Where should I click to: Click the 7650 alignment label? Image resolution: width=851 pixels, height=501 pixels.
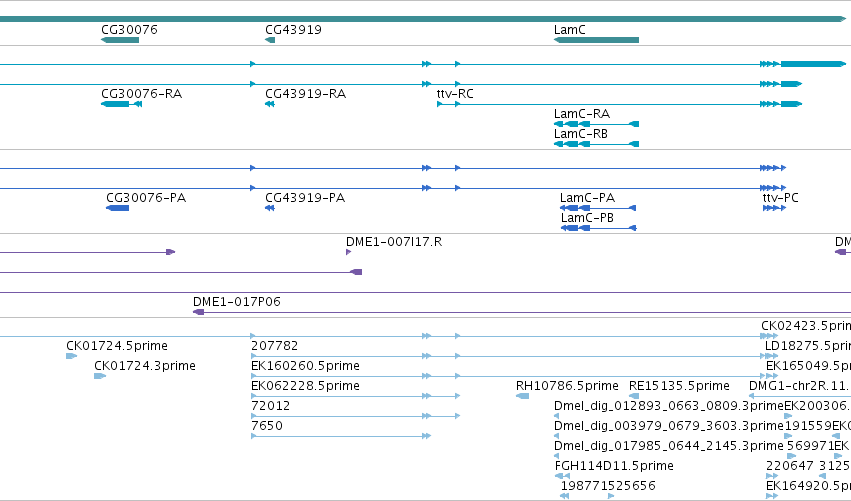pos(266,425)
